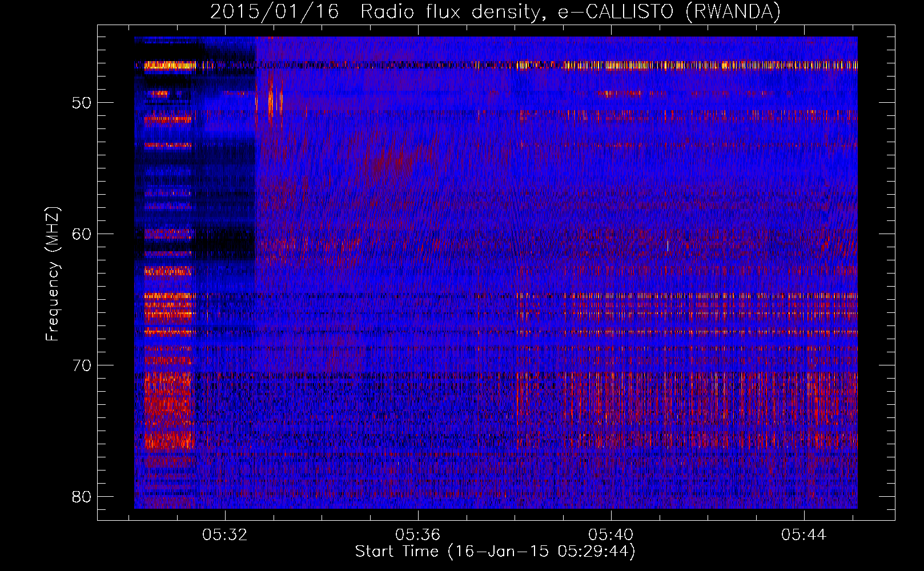Click the Frequency (MHZ) axis label
This screenshot has width=924, height=571.
(x=52, y=274)
